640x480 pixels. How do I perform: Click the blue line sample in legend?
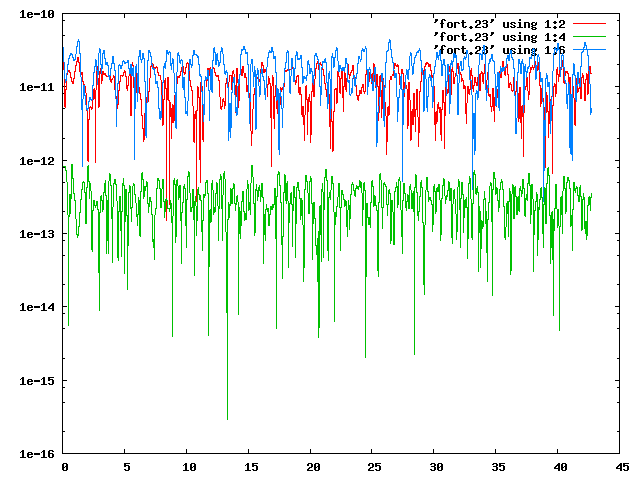589,50
